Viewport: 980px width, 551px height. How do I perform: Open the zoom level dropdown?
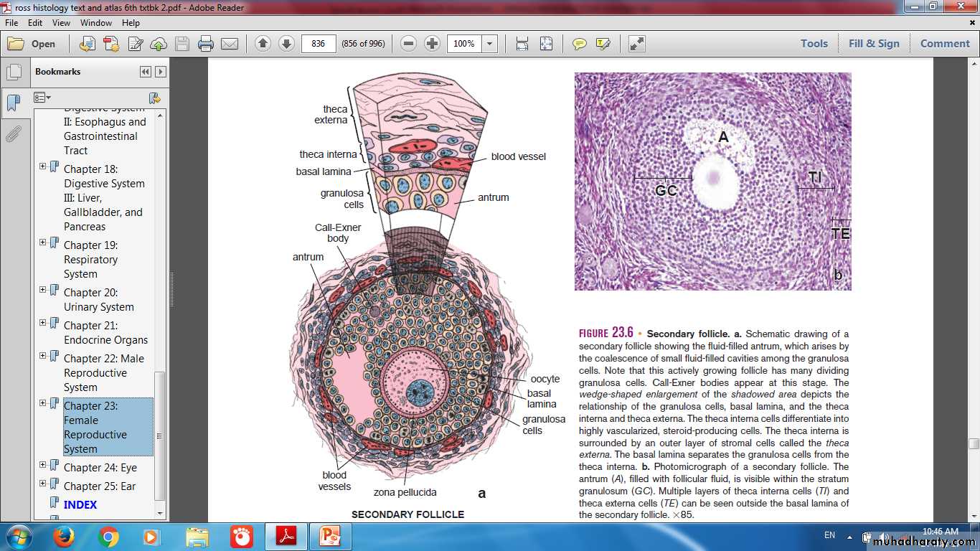point(490,44)
